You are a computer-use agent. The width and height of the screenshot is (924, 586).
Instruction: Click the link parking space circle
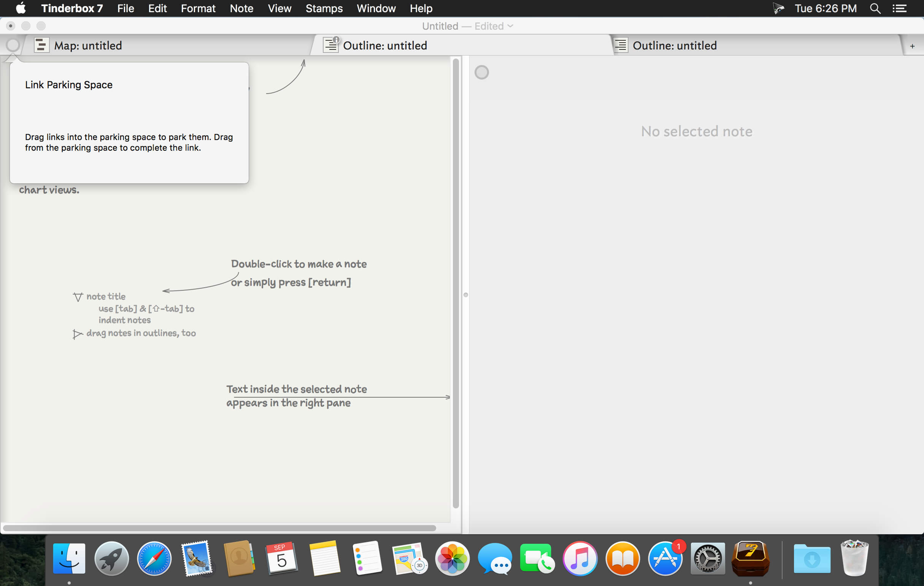tap(13, 45)
